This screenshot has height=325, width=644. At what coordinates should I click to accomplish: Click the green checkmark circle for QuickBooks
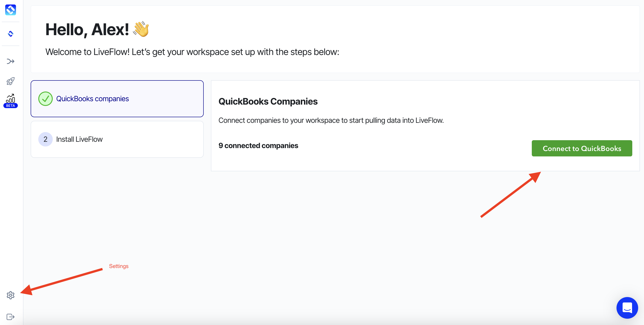tap(45, 99)
